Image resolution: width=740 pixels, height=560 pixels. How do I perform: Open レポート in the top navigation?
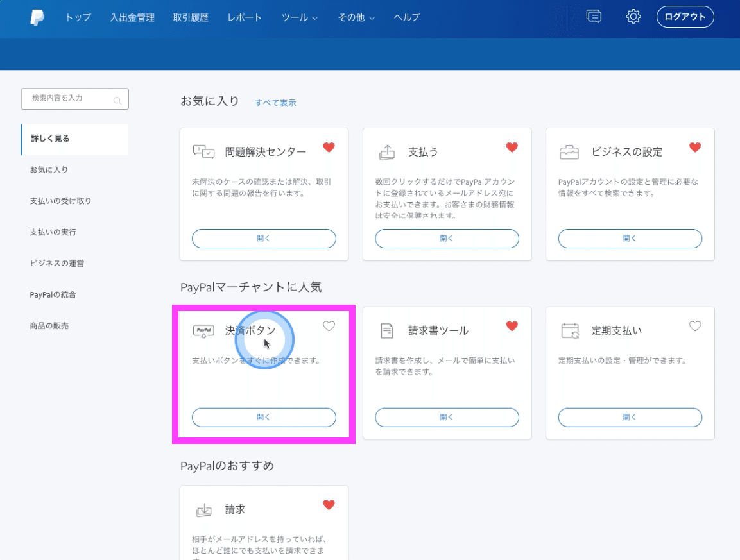coord(245,17)
